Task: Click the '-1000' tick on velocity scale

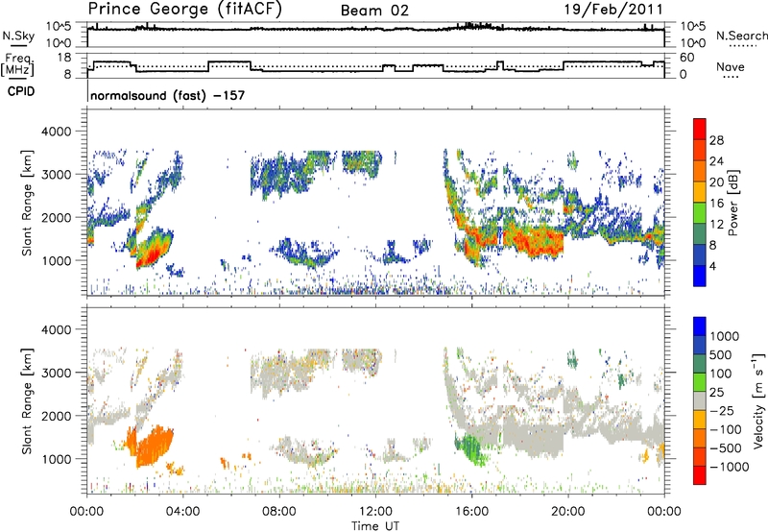Action: pyautogui.click(x=729, y=467)
